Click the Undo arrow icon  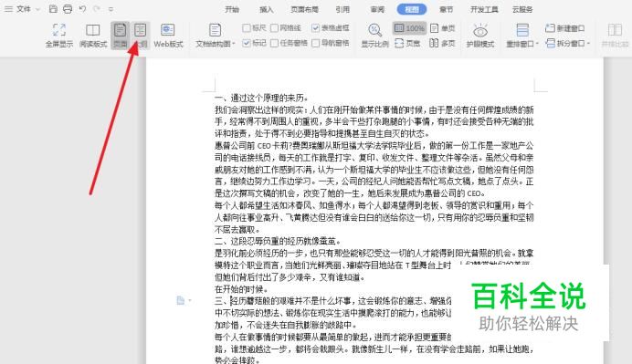coord(82,8)
